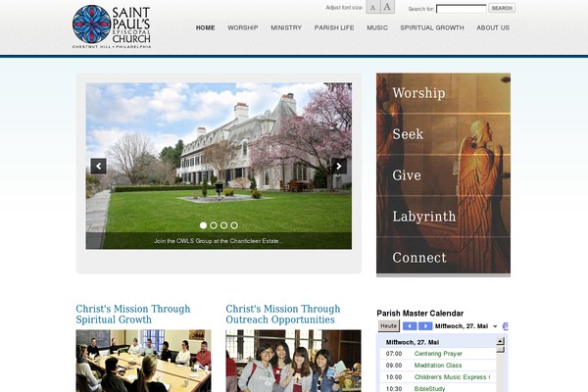
Task: Open Christ's Mission Through Spiritual Growth heading
Action: 132,314
